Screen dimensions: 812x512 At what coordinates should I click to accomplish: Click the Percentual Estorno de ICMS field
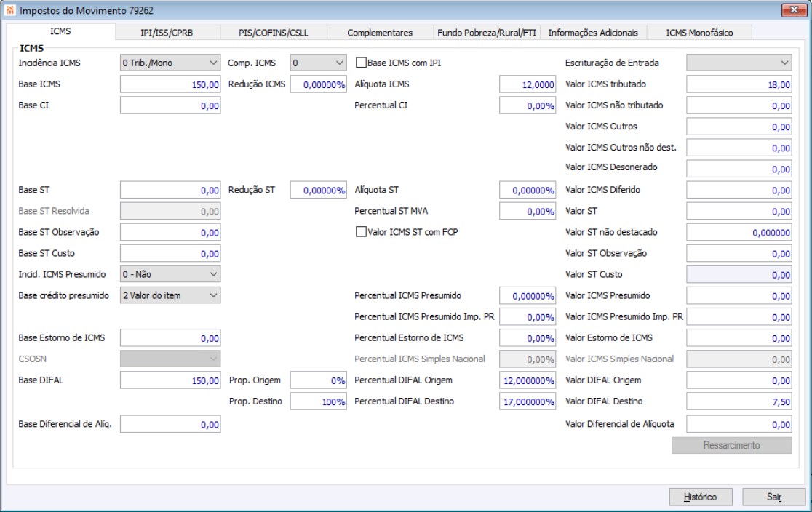pos(528,338)
